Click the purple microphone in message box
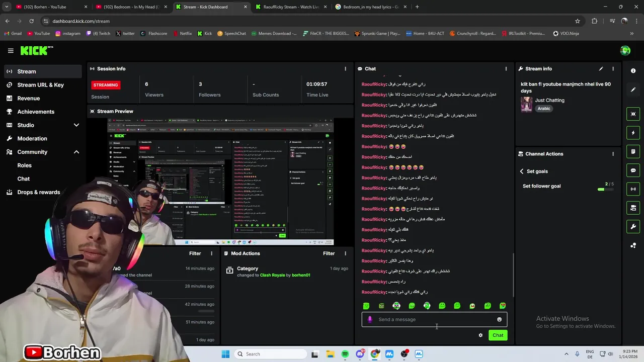The height and width of the screenshot is (362, 644). pos(370,319)
